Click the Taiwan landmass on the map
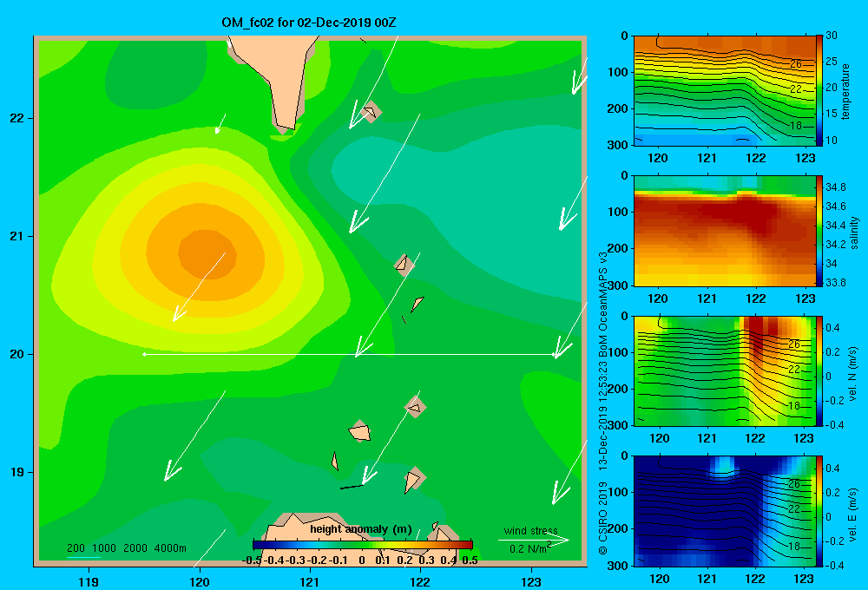 point(279,72)
